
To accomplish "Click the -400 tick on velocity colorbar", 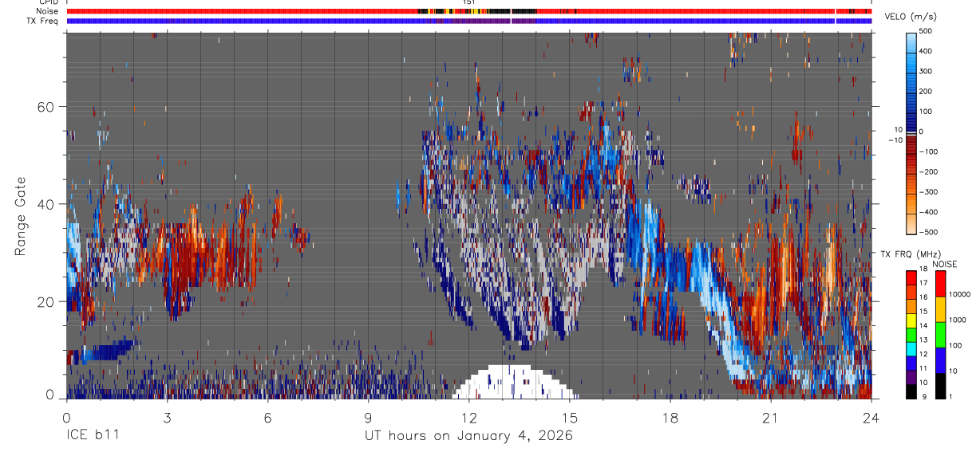I will coord(929,213).
